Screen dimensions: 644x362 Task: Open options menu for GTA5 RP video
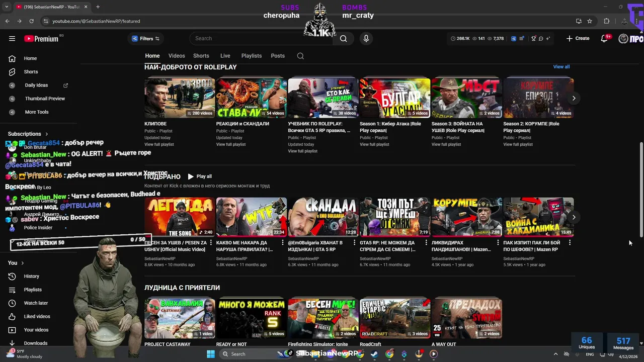(x=426, y=242)
